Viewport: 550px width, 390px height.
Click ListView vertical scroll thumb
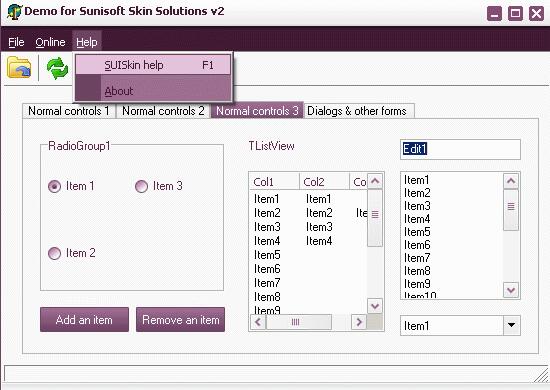point(375,218)
